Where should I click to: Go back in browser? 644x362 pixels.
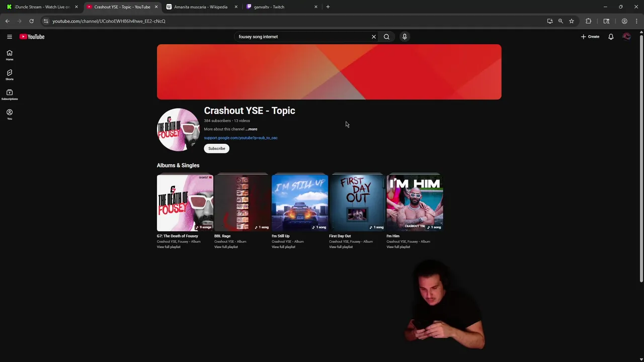coord(8,21)
